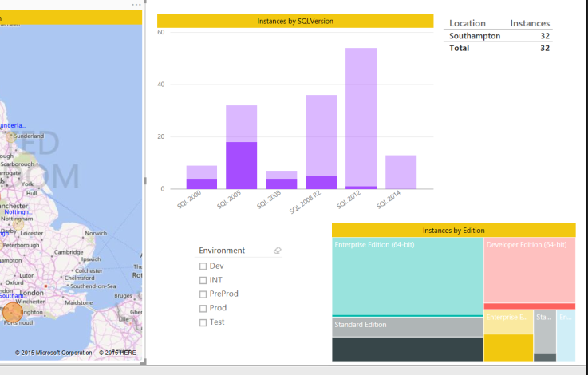Enable the INT environment checkbox
This screenshot has width=588, height=375.
point(203,280)
